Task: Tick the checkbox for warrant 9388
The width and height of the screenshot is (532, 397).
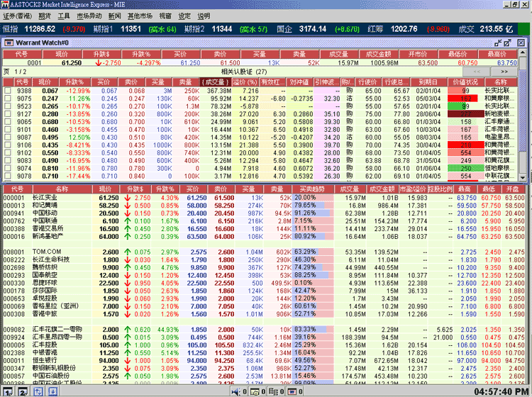Action: [8, 91]
